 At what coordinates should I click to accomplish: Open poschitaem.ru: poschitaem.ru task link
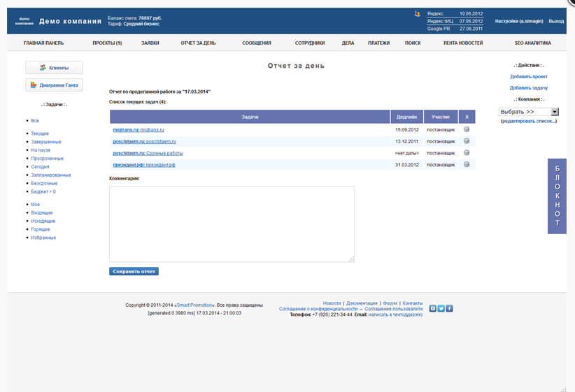point(145,141)
